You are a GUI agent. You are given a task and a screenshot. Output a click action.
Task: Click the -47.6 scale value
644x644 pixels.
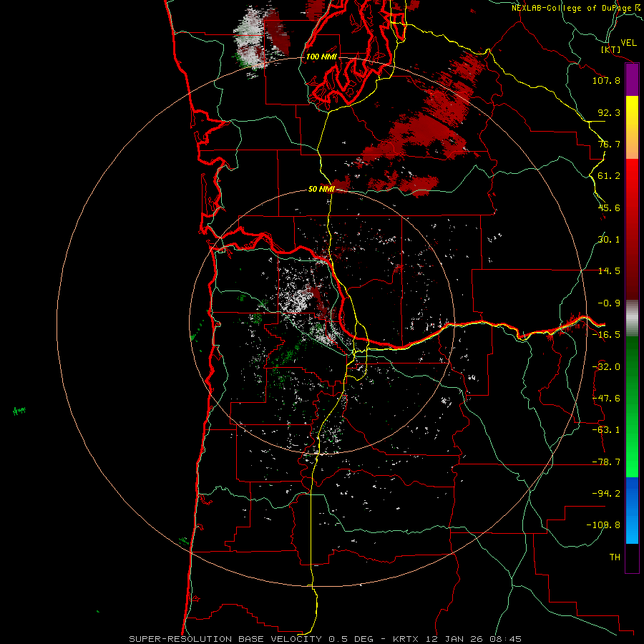click(606, 399)
